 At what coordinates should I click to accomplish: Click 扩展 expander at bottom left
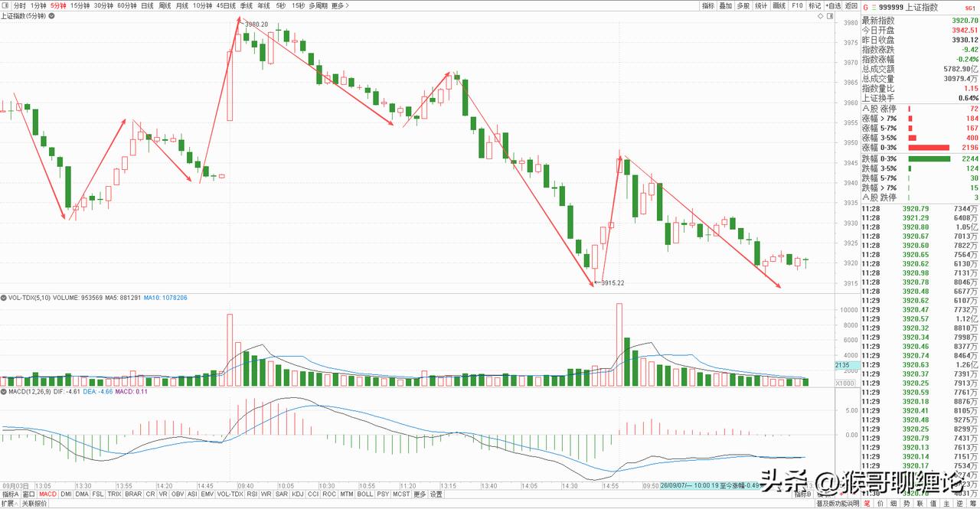click(9, 504)
